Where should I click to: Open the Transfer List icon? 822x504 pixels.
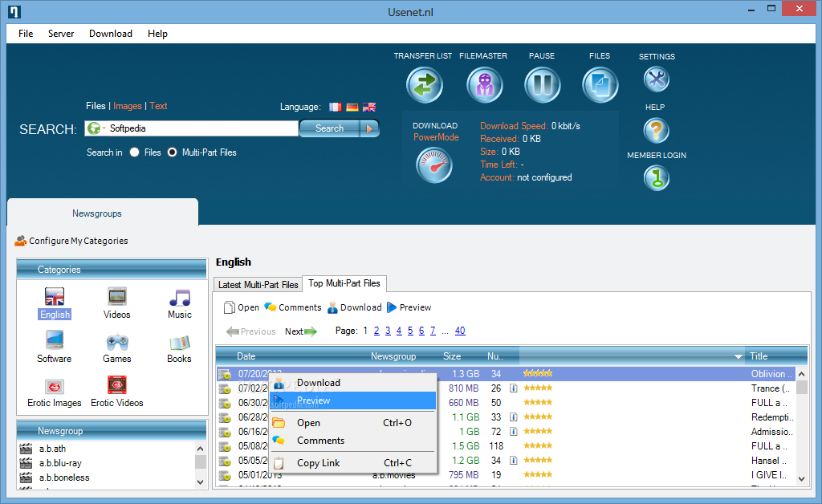point(425,85)
